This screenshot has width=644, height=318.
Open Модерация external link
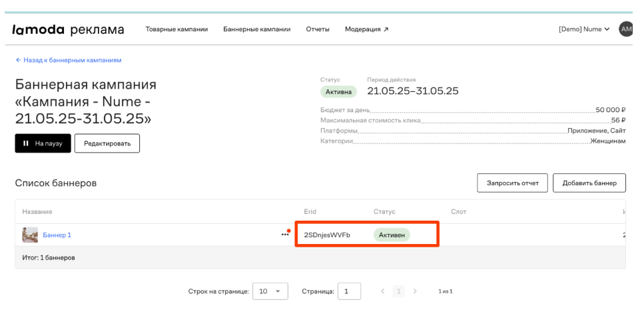tap(366, 29)
